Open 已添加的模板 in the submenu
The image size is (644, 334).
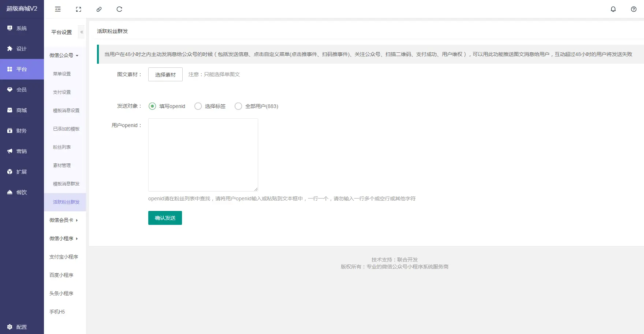point(65,129)
